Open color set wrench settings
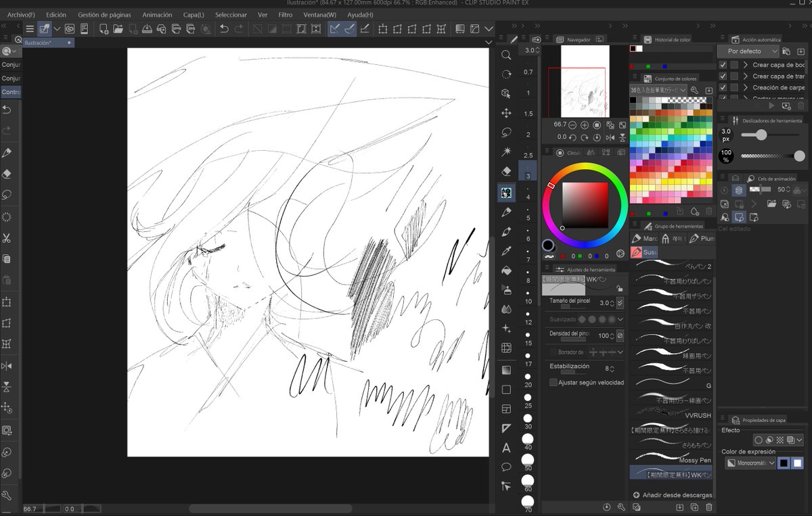Viewport: 812px width, 516px height. click(x=694, y=90)
